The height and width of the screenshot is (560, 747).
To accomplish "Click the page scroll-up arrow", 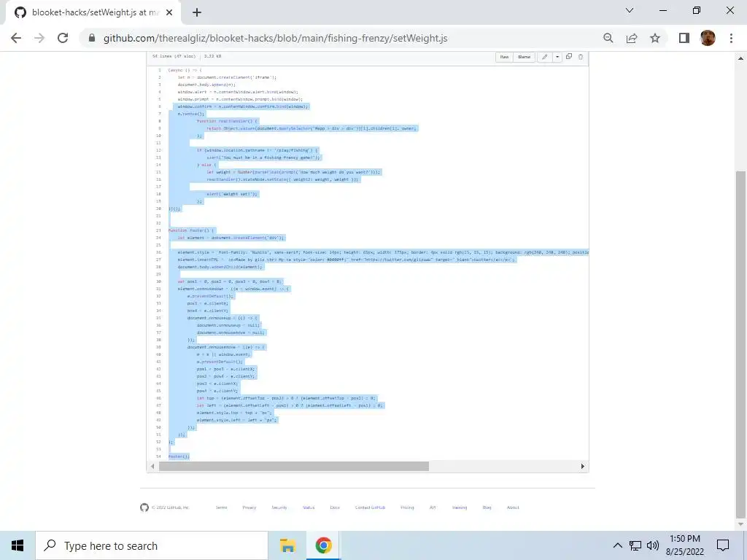I will (x=740, y=58).
